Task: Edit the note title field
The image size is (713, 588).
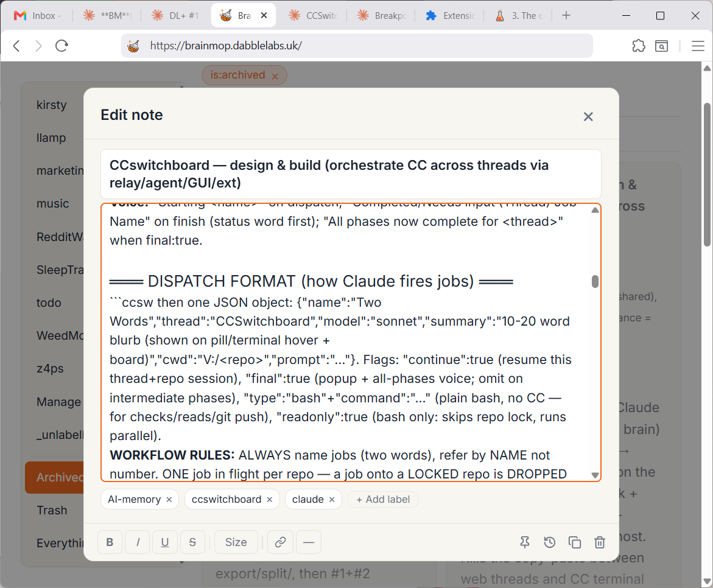Action: pos(351,173)
